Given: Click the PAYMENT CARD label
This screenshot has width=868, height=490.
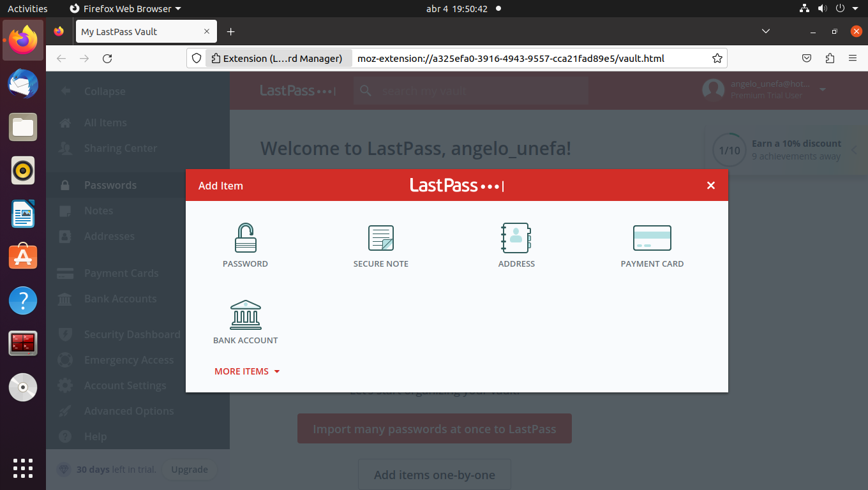Looking at the screenshot, I should (x=652, y=264).
